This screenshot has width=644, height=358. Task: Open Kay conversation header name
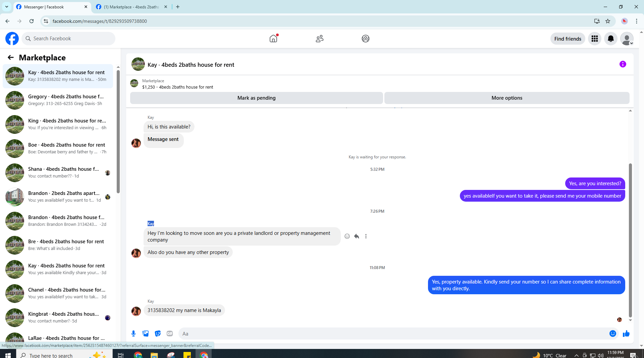(191, 65)
